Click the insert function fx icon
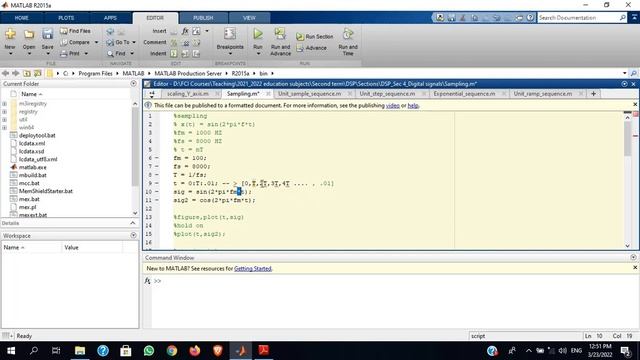Viewport: 640px width, 360px height. [x=185, y=31]
